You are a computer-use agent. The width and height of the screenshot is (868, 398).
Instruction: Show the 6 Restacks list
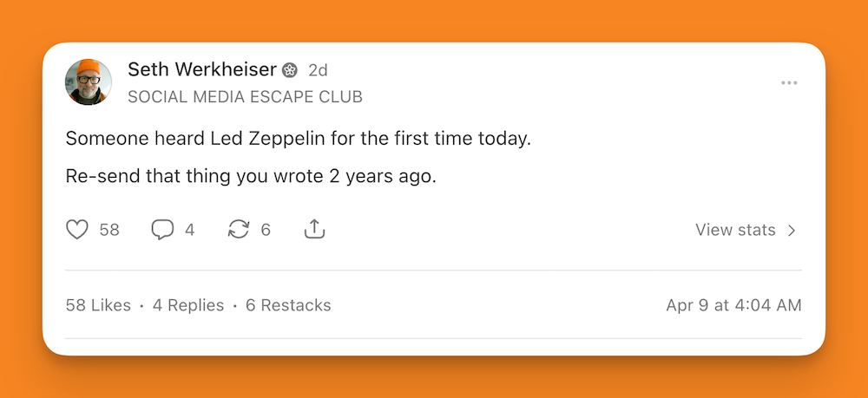coord(288,305)
